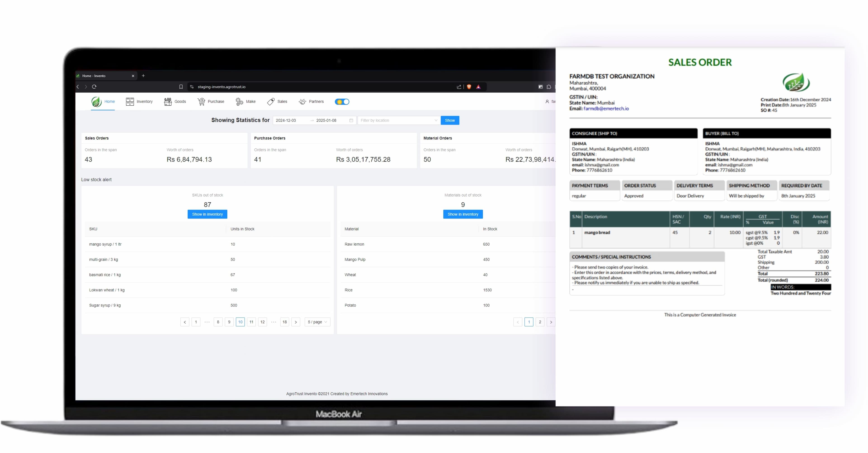Click browser back arrow

(78, 87)
